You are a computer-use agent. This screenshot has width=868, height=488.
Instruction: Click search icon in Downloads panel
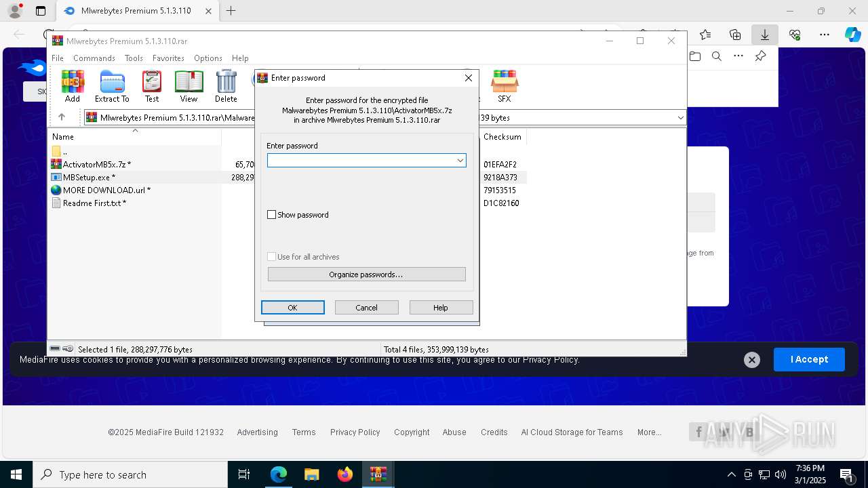pos(717,56)
